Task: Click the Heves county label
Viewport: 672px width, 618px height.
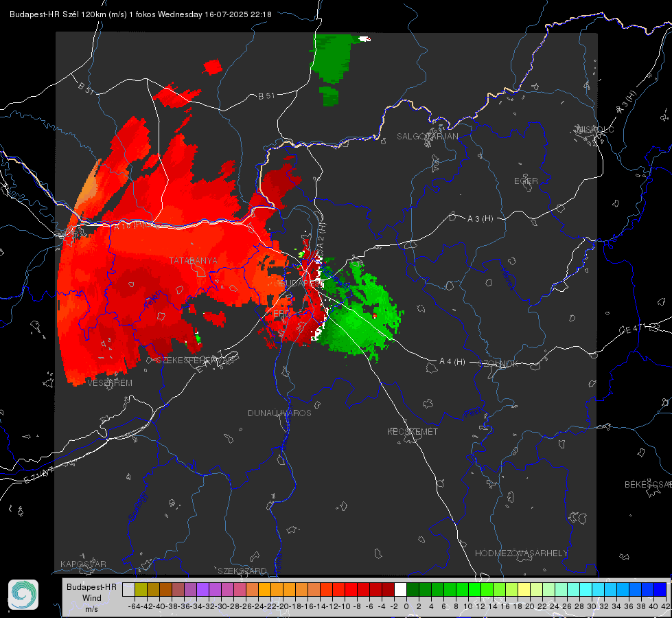Action: 507,278
